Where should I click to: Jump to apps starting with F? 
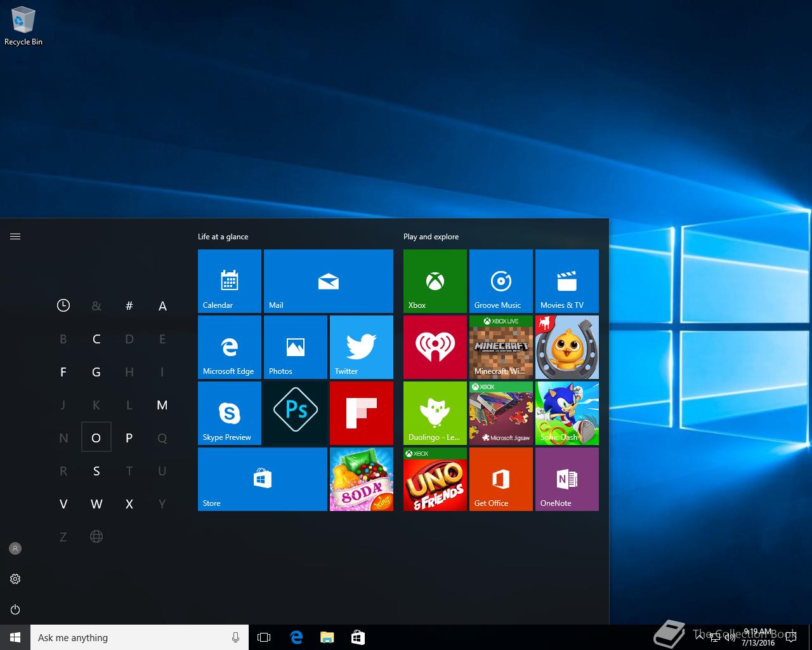[63, 371]
